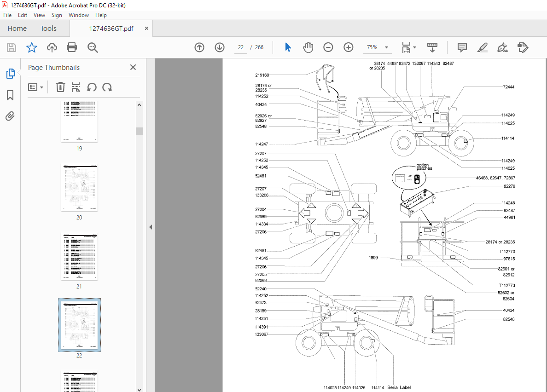Open the Edit menu
Screen dimensions: 547x392
[x=22, y=15]
